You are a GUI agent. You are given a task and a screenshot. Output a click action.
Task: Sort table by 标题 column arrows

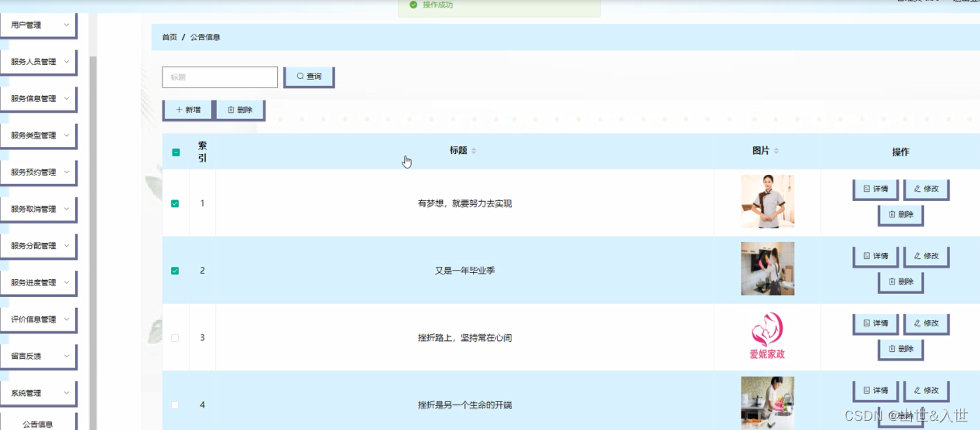pos(474,151)
